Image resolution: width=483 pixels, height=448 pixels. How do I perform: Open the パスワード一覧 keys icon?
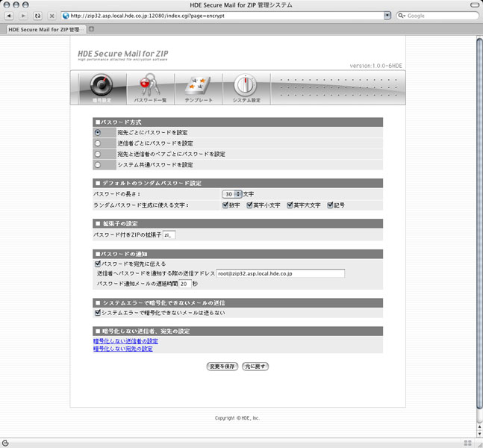point(150,88)
